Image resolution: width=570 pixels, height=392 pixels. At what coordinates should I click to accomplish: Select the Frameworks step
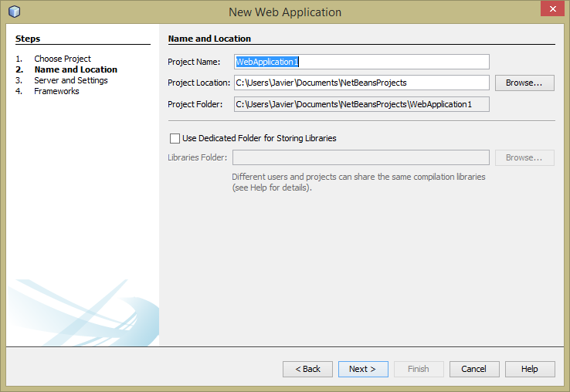click(56, 91)
